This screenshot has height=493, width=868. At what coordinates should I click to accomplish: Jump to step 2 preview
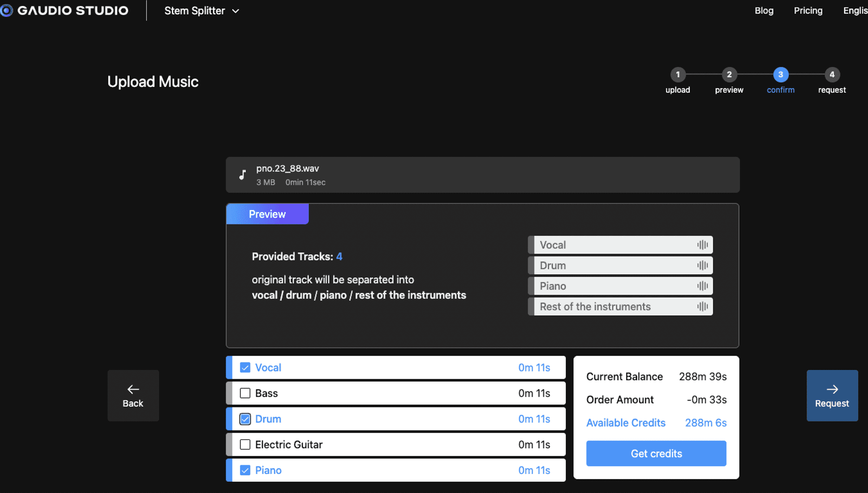[729, 80]
